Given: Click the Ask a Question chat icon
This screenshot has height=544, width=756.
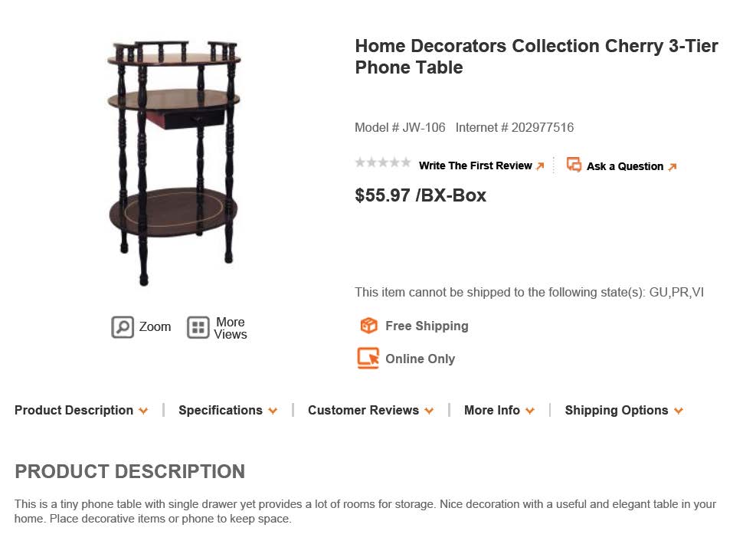Looking at the screenshot, I should 574,165.
